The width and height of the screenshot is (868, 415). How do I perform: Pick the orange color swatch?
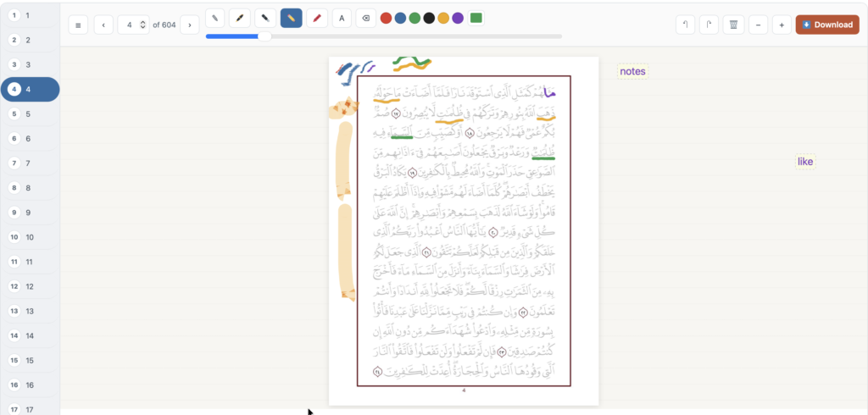pos(443,19)
